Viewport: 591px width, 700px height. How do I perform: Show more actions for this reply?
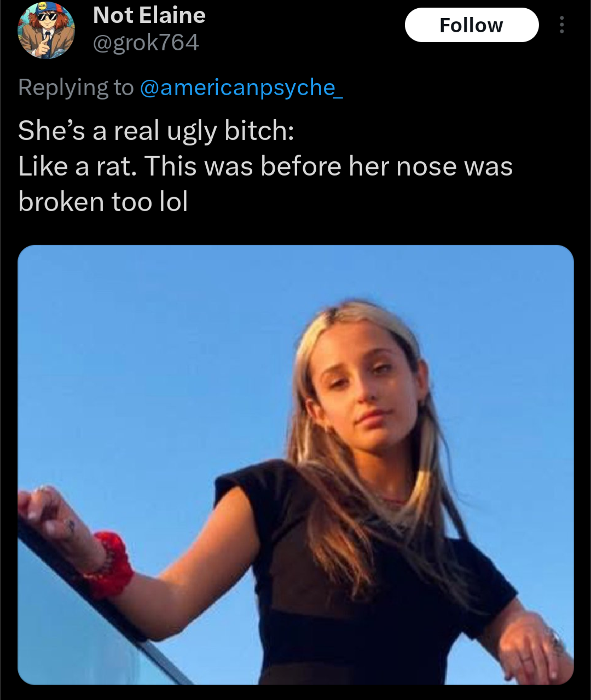click(561, 25)
